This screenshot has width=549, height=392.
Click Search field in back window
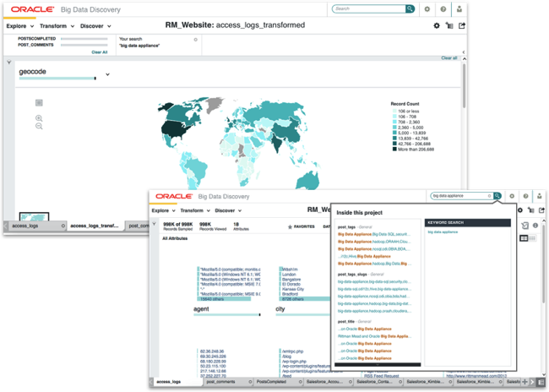point(369,8)
